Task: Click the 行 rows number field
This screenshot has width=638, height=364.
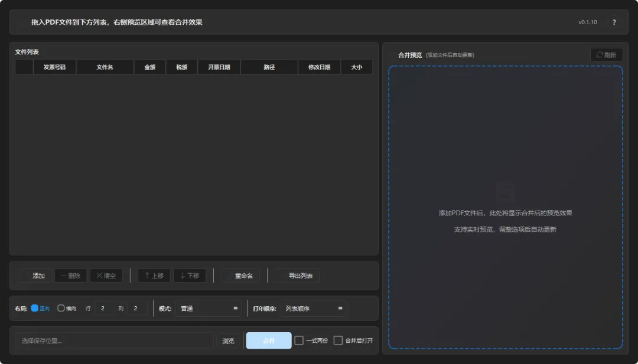Action: tap(105, 309)
